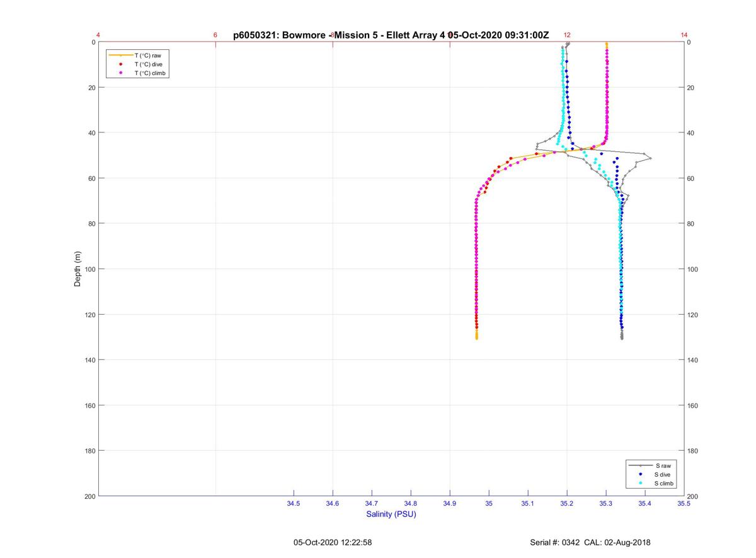This screenshot has height=558, width=756.
Task: Select 'S climb' legend entry
Action: (664, 483)
